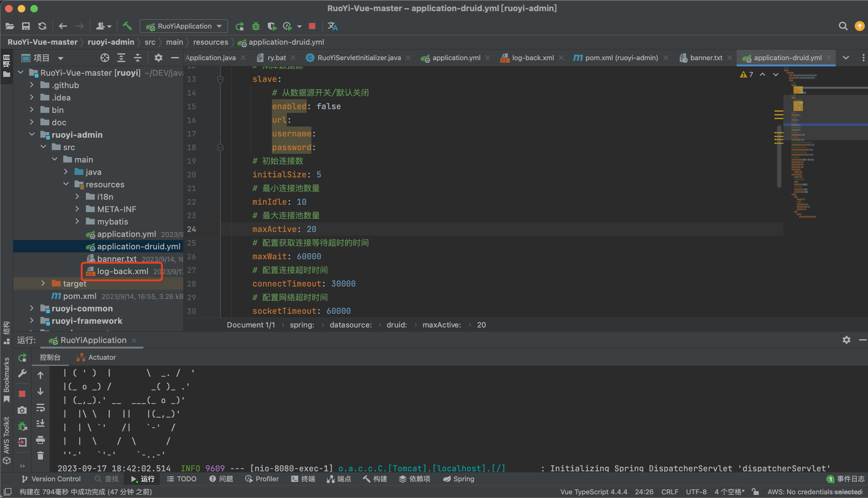Open the 事件日志 event log

point(846,479)
